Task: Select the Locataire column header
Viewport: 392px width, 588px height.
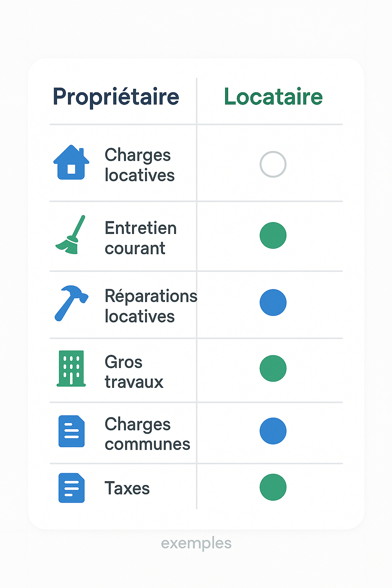Action: [273, 97]
